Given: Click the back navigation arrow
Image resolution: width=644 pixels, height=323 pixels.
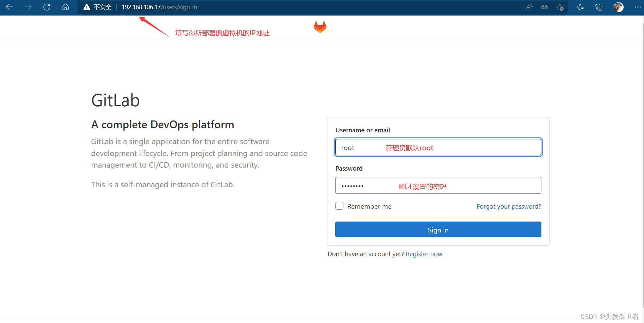Looking at the screenshot, I should [9, 7].
